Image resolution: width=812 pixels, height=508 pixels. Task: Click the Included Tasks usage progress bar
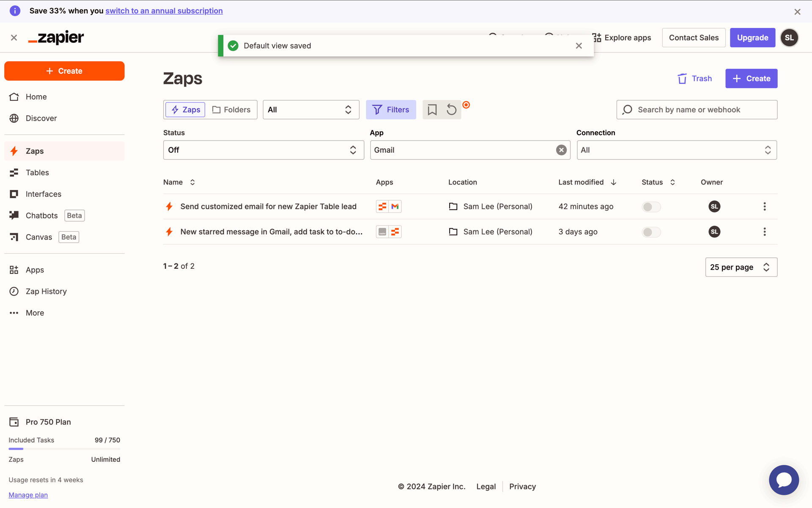click(64, 449)
